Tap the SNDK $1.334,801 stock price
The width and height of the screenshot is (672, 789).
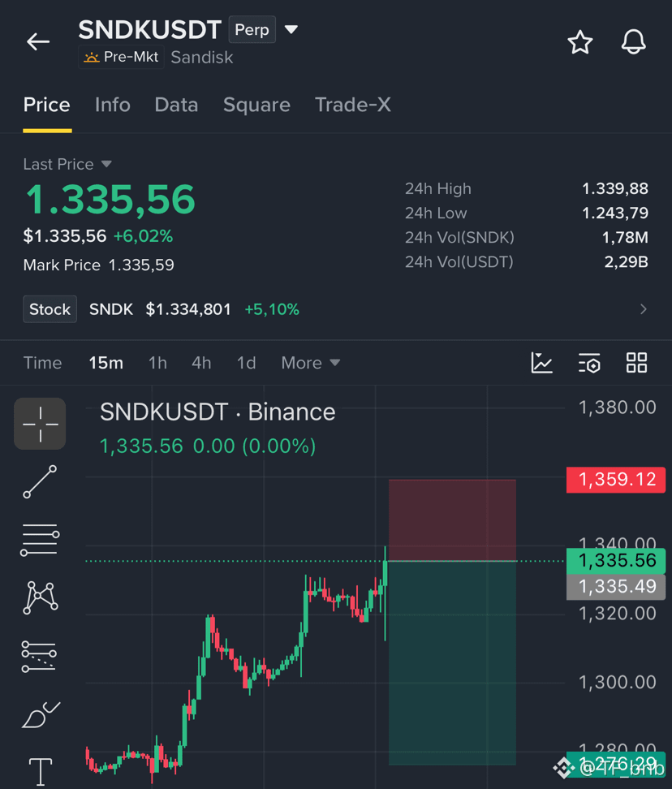(188, 309)
